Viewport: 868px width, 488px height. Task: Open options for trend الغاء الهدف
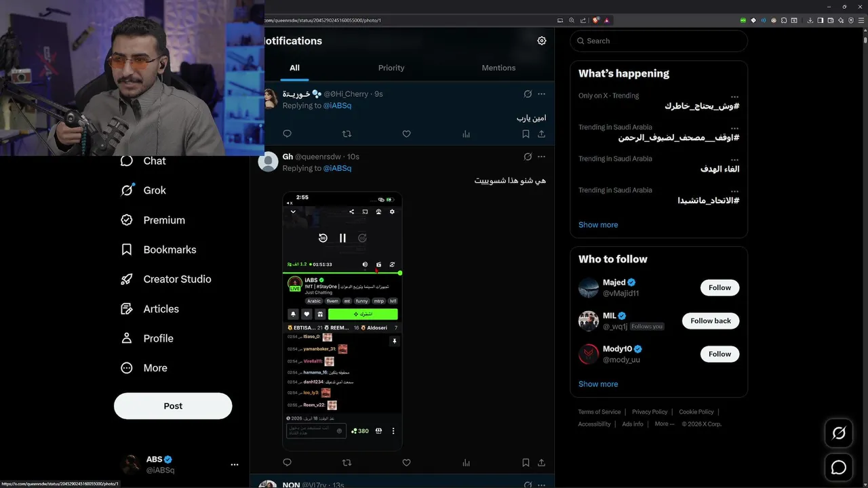734,159
